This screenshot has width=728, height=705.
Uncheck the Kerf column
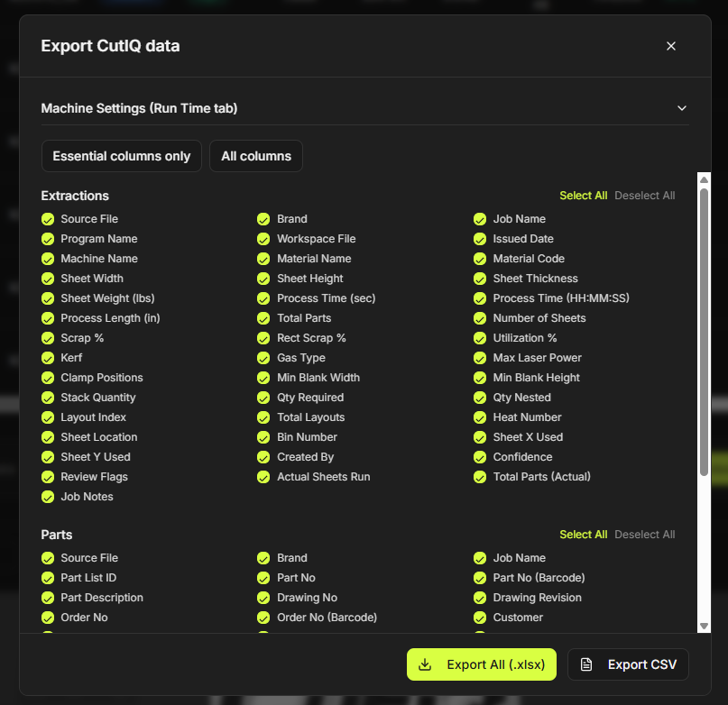tap(48, 358)
